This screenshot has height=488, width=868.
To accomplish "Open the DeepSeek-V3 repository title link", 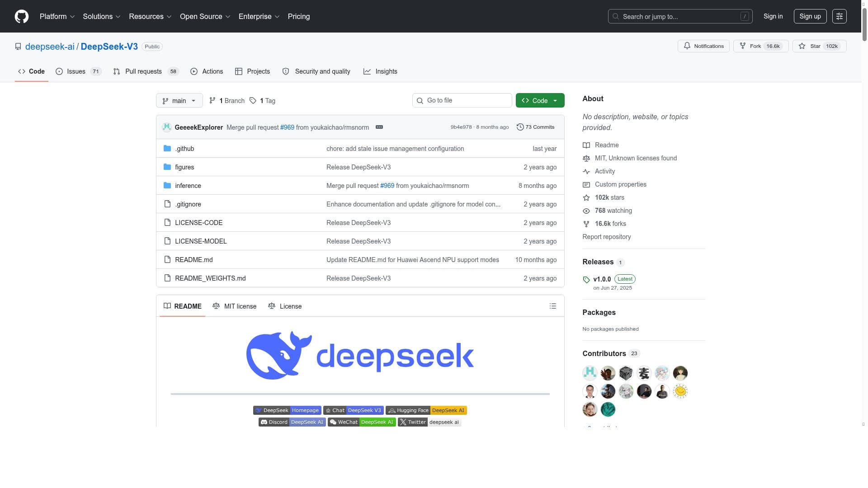I will (x=109, y=47).
